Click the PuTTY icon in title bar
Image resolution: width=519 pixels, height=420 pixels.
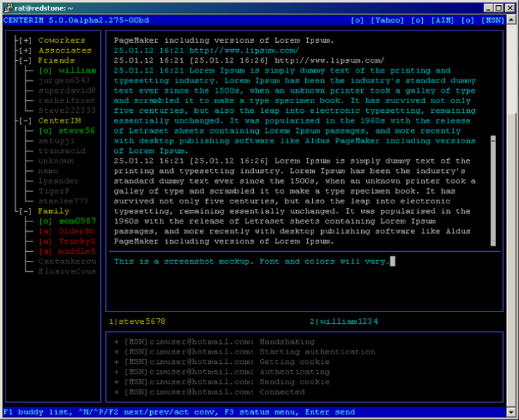coord(8,8)
